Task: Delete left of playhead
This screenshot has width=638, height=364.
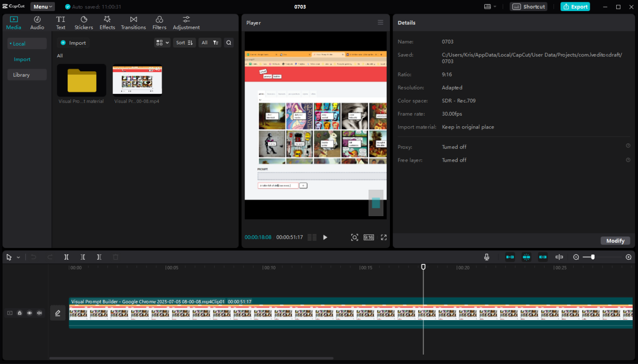Action: click(x=83, y=257)
